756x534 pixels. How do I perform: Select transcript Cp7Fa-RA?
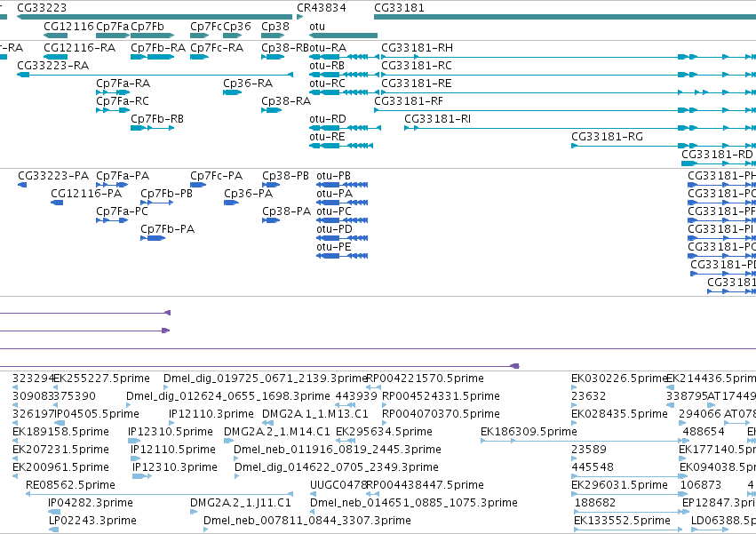(x=113, y=92)
